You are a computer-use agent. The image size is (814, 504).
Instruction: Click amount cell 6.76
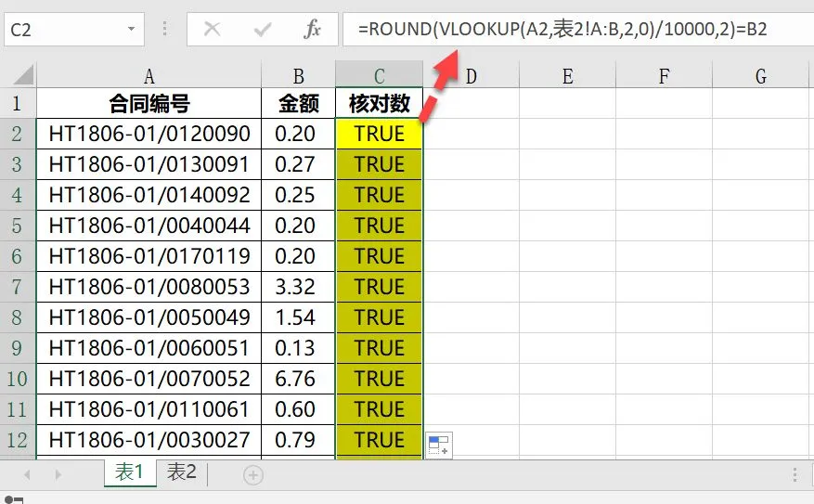[x=299, y=379]
